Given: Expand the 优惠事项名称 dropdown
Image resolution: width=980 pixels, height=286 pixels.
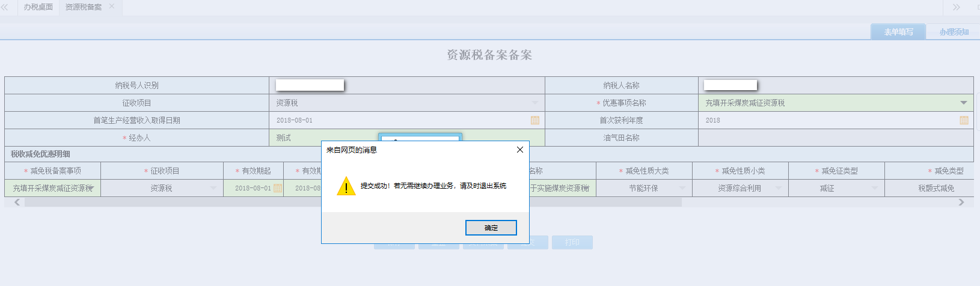Looking at the screenshot, I should click(x=964, y=103).
